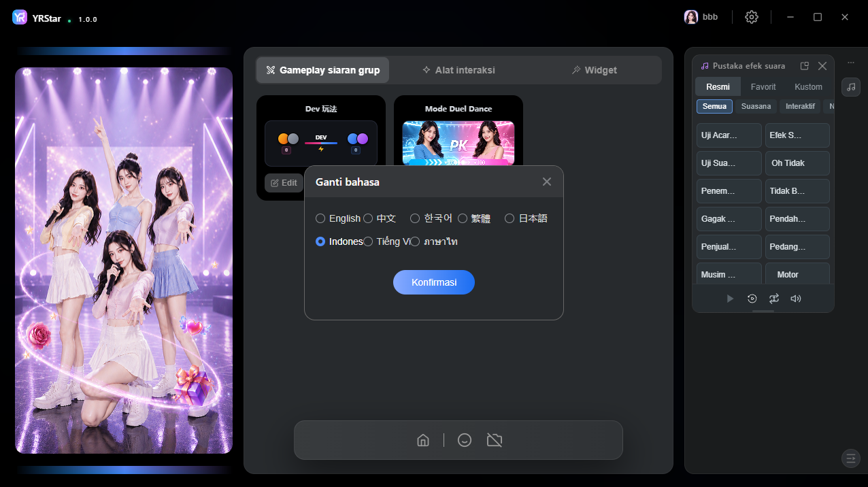Image resolution: width=868 pixels, height=487 pixels.
Task: Switch to the Alat interaksi tab
Action: tap(458, 70)
